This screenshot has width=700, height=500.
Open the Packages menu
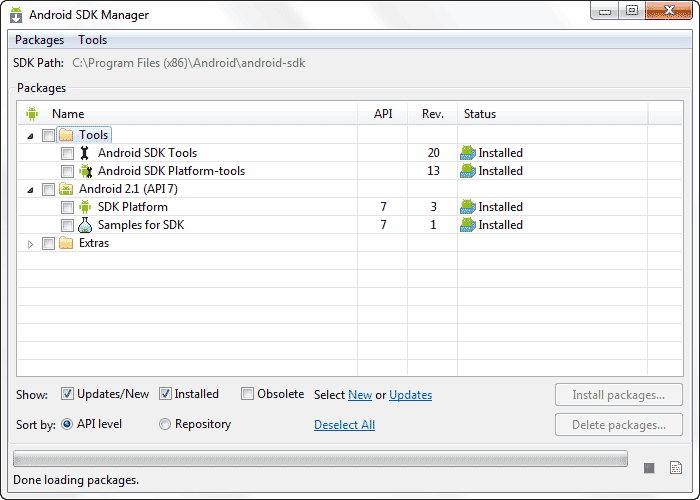[x=39, y=40]
